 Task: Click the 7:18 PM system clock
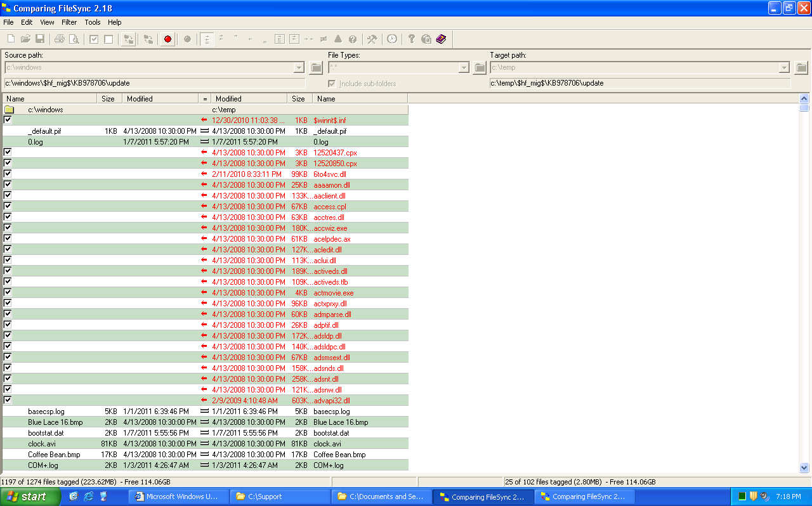(x=787, y=496)
